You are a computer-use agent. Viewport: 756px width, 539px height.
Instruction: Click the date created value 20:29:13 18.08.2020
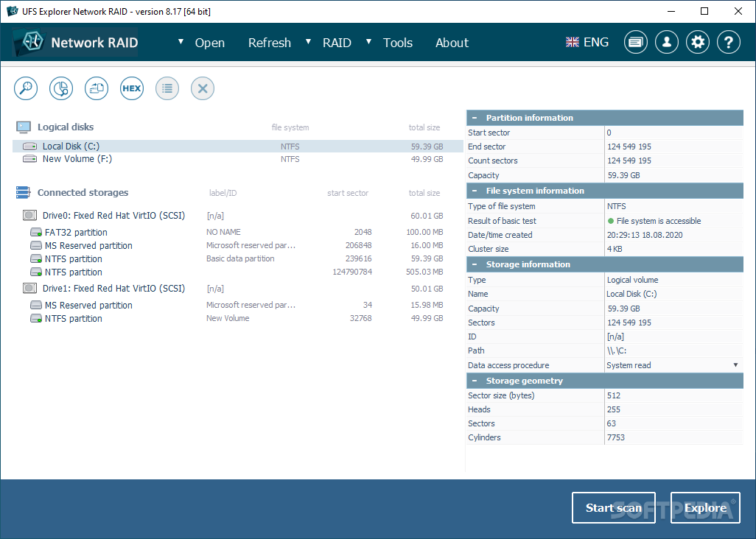[645, 235]
